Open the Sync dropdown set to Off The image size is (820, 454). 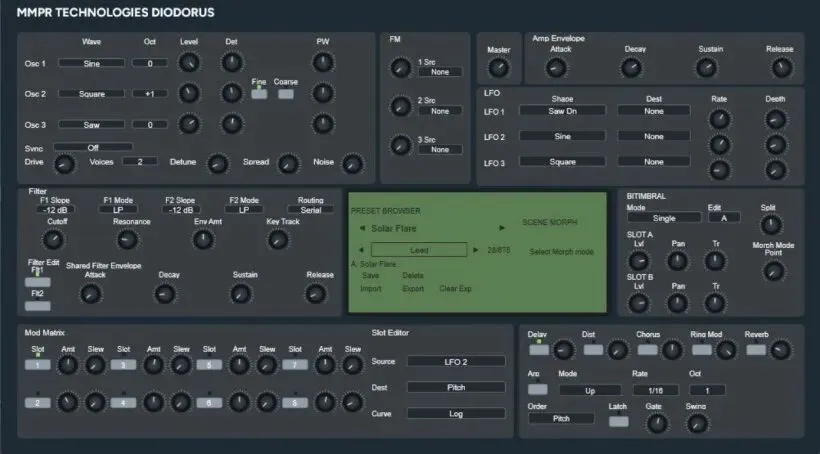tap(93, 147)
